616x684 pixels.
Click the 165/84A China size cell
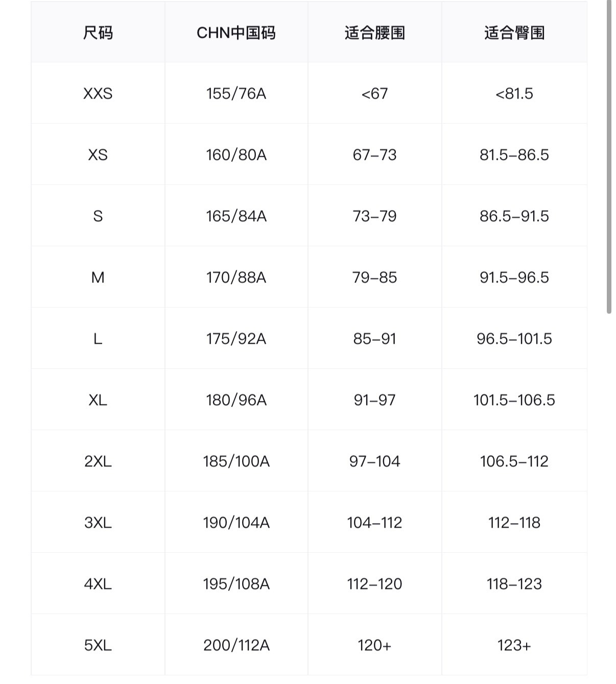pos(236,216)
